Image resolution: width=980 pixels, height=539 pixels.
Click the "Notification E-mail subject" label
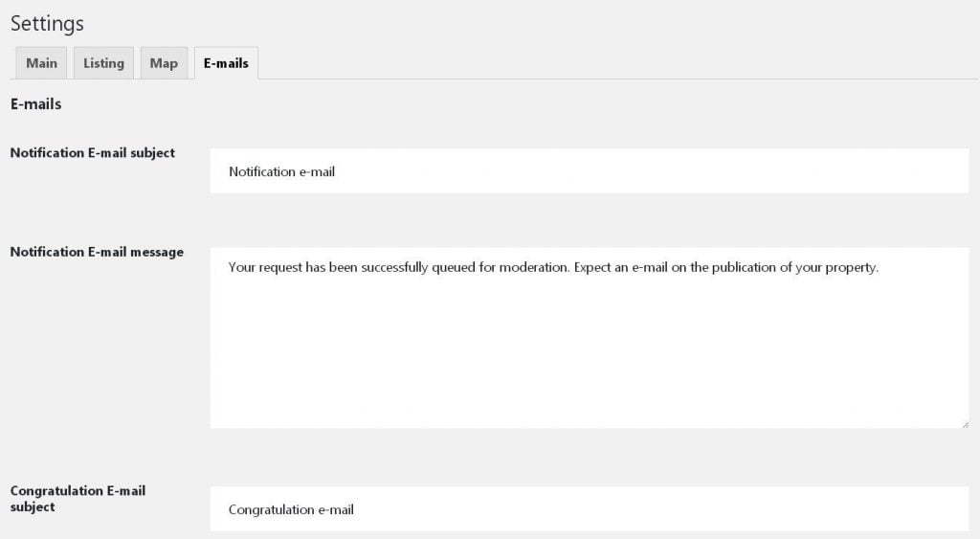[x=93, y=152]
